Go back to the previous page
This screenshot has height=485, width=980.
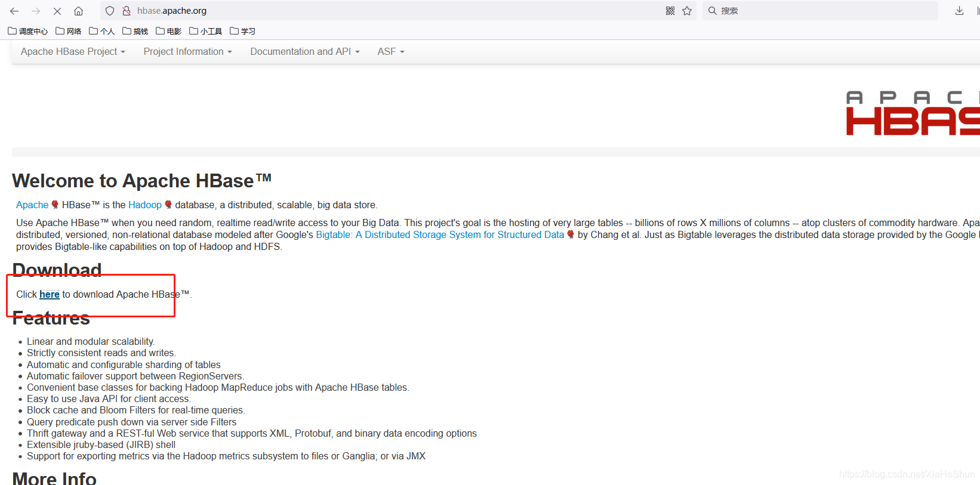[x=14, y=11]
